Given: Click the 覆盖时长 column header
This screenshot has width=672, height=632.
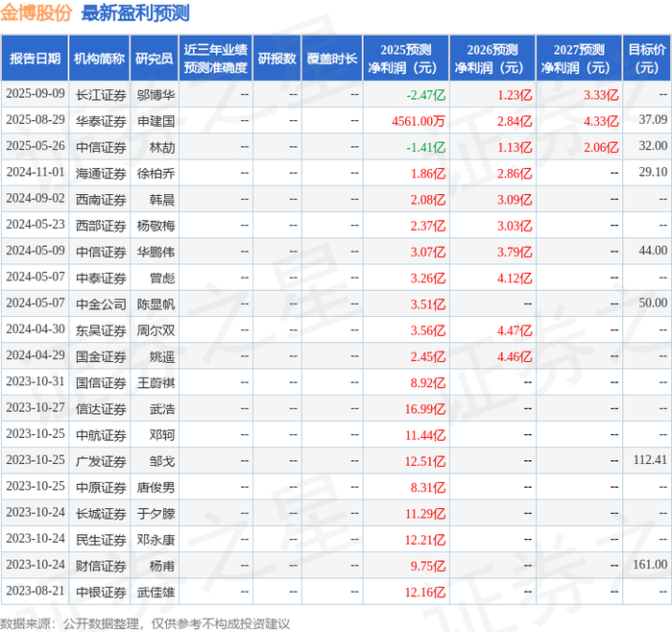Looking at the screenshot, I should 332,59.
